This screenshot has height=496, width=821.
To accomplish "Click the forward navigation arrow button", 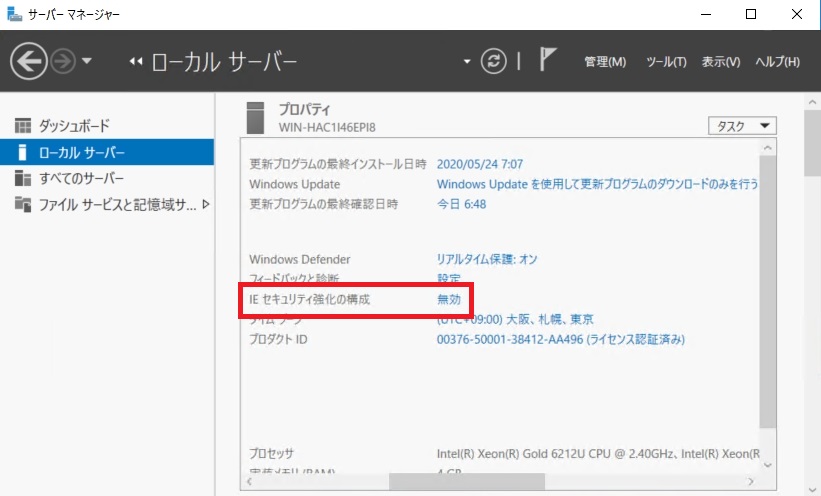I will pos(63,62).
